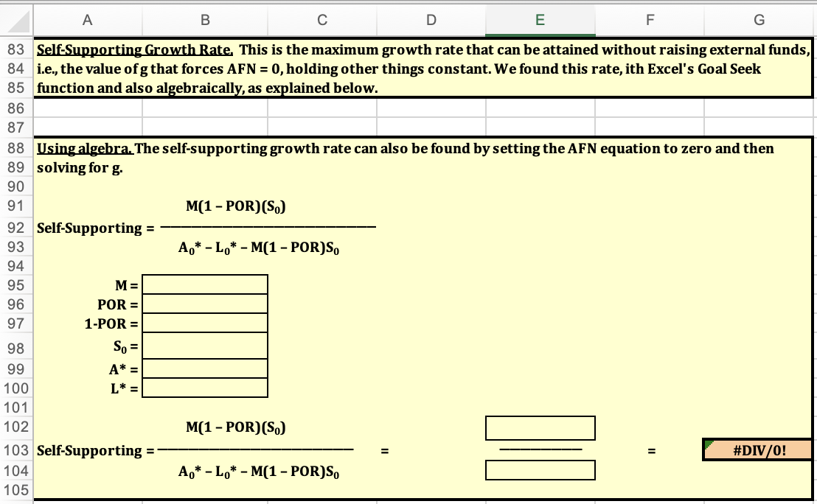Select column D header

[431, 21]
